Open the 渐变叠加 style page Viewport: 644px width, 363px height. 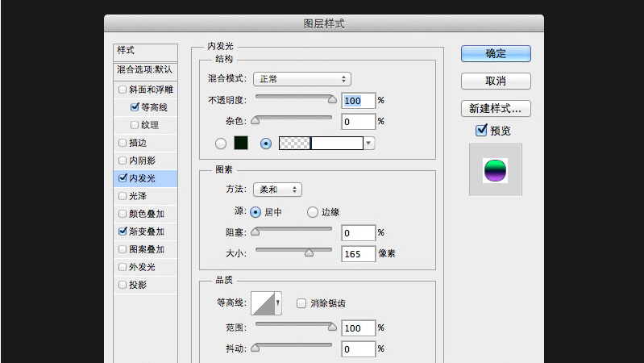(147, 232)
